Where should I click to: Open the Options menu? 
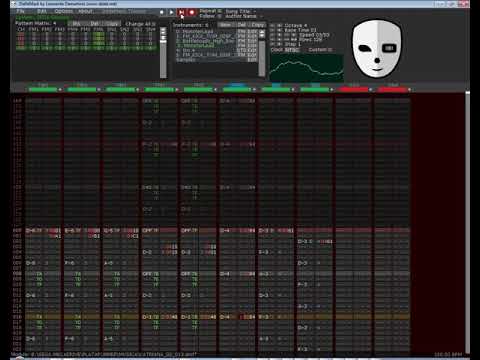[63, 11]
